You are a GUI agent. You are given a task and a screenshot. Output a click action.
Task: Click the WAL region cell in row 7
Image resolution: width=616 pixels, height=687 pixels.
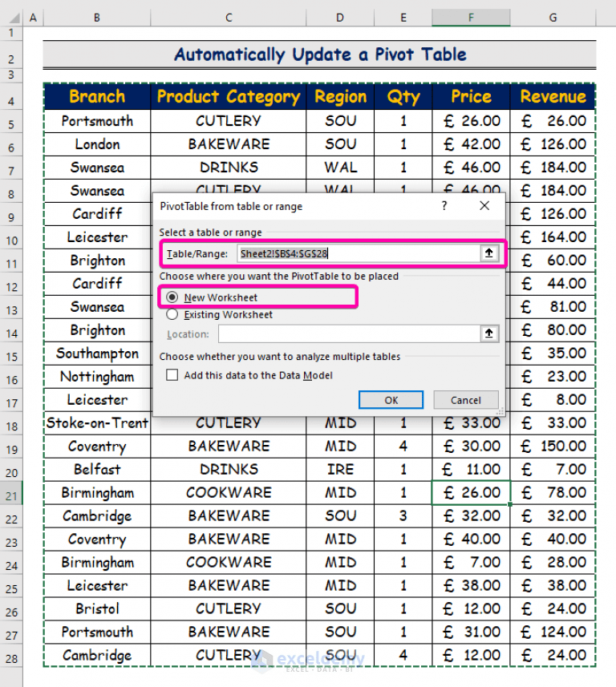point(340,168)
